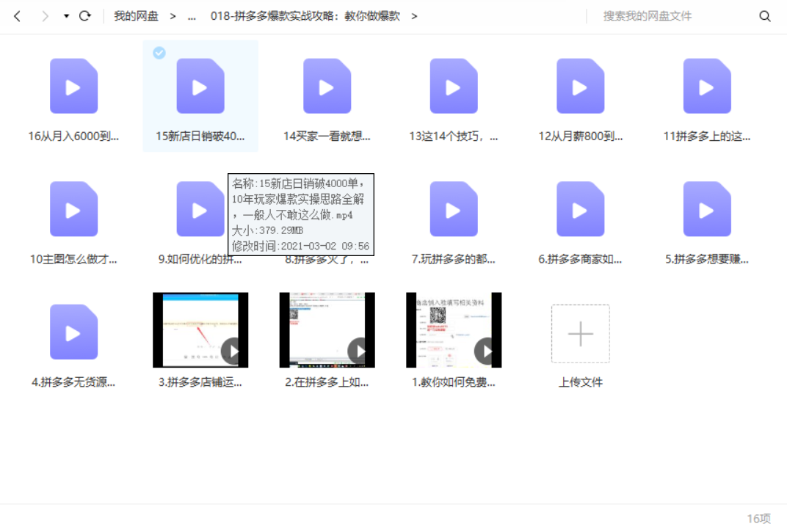
Task: Click the 上传文件 label
Action: click(x=581, y=382)
